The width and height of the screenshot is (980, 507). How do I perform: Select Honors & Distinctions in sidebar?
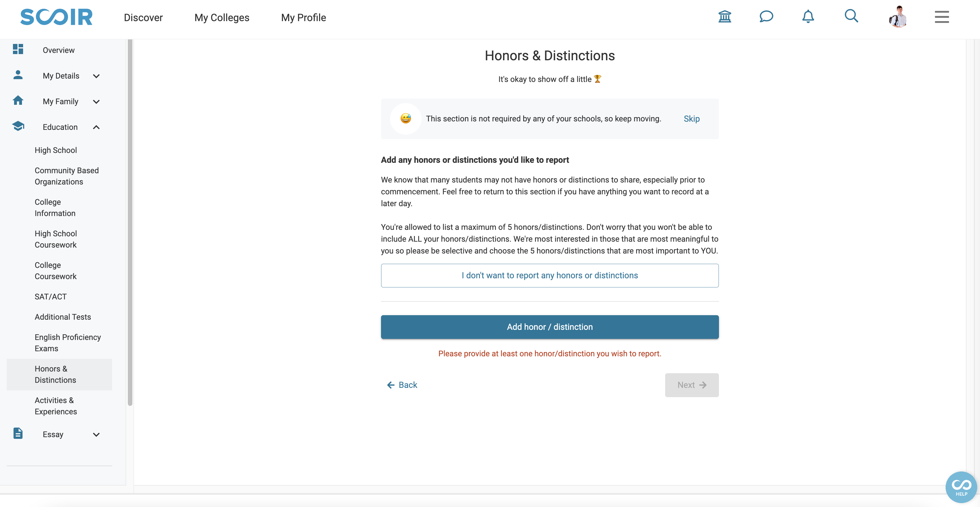(x=59, y=375)
